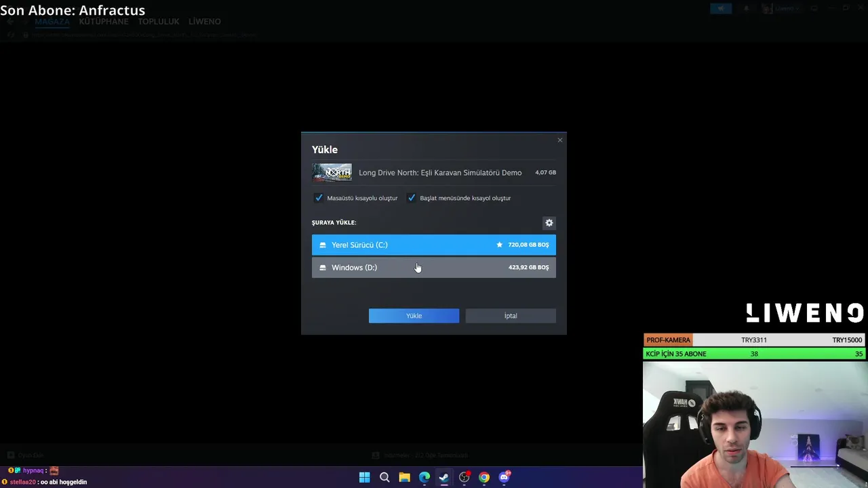This screenshot has height=488, width=868.
Task: Open File Explorer from taskbar
Action: (404, 477)
